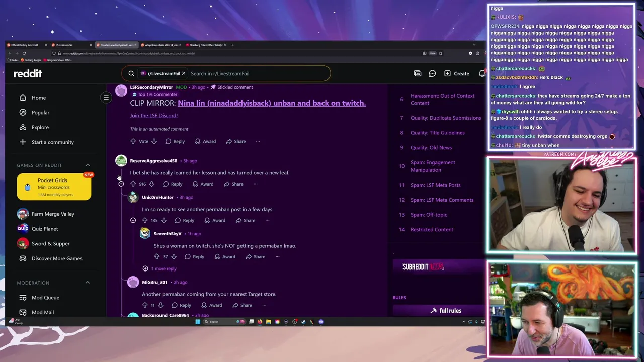Open more options on SeventhSkyV's comment
This screenshot has width=644, height=362.
[277, 257]
